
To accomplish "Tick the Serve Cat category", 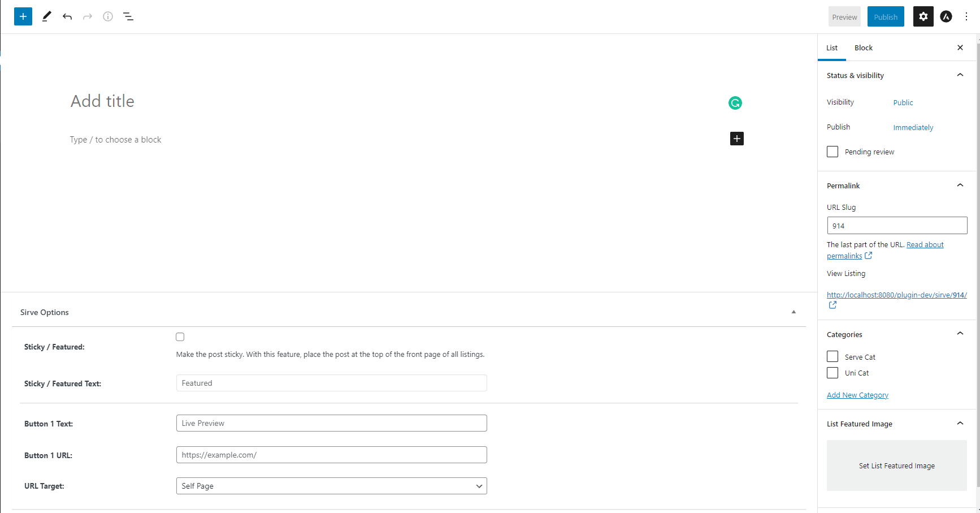I will point(832,356).
